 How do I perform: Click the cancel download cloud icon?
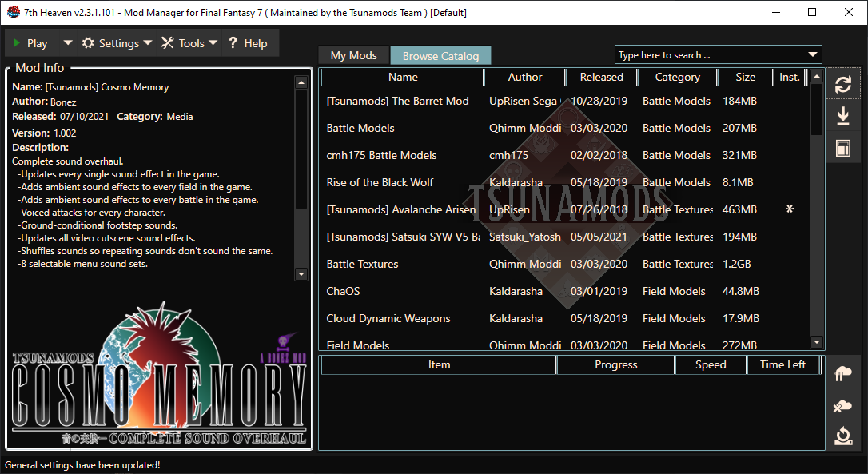(x=843, y=406)
